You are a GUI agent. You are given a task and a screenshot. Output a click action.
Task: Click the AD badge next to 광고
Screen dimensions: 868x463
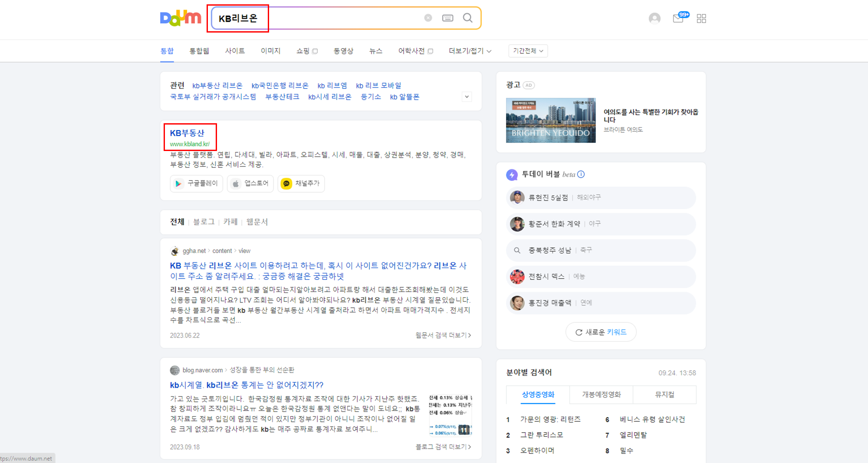529,85
